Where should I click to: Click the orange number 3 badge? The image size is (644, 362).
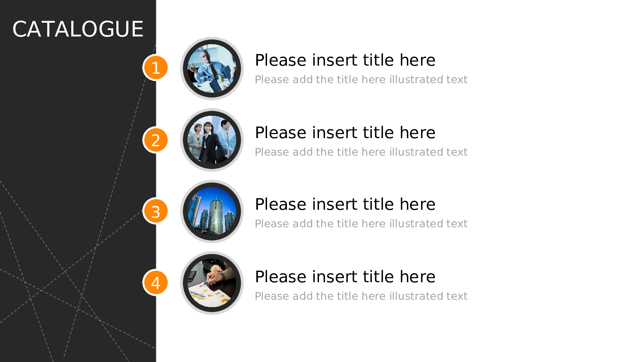coord(155,211)
